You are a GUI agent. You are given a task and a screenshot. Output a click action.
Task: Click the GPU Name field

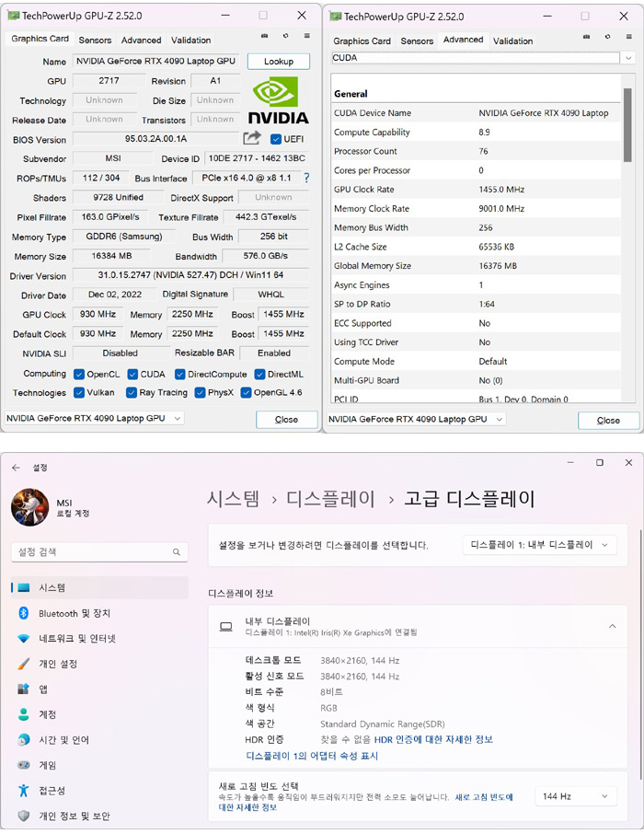[x=155, y=61]
